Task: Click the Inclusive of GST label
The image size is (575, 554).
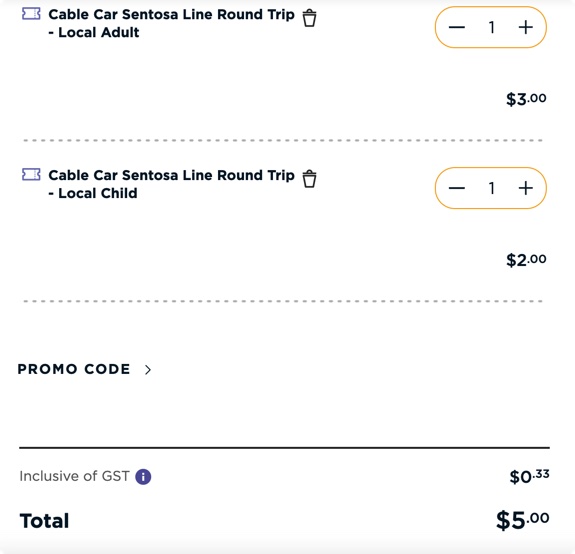Action: click(x=74, y=476)
